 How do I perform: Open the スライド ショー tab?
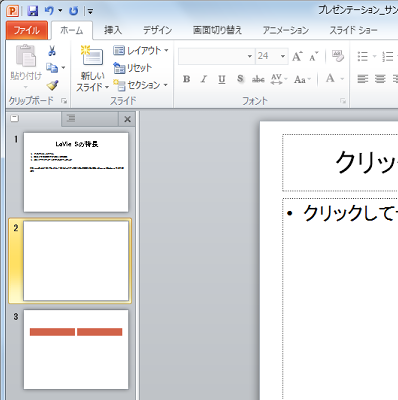coord(353,30)
